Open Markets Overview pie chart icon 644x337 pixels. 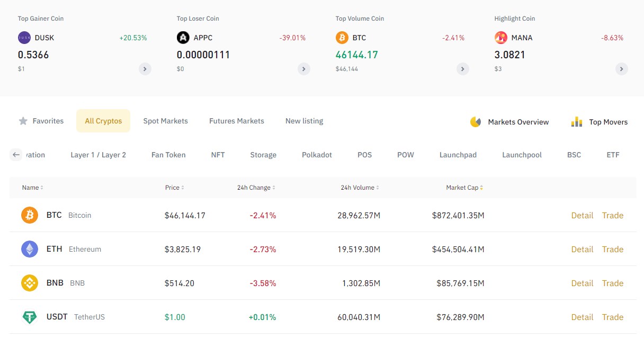[476, 122]
